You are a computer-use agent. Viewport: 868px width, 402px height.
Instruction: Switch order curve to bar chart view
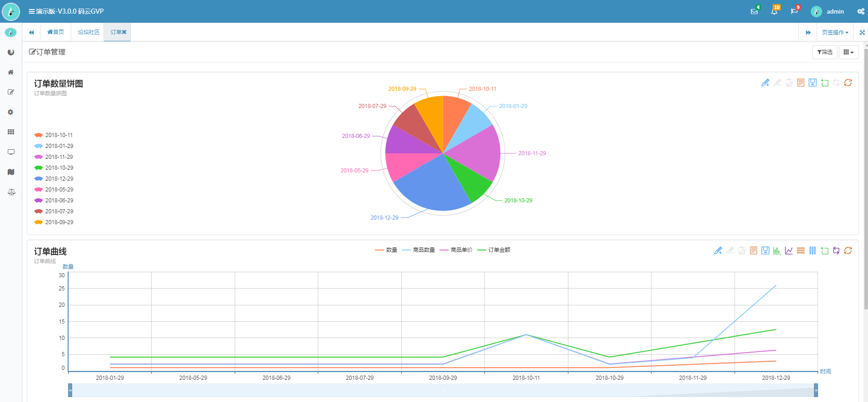(x=777, y=250)
